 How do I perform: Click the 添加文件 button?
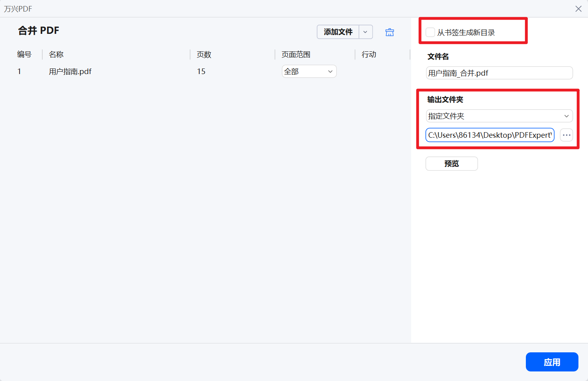[x=337, y=32]
